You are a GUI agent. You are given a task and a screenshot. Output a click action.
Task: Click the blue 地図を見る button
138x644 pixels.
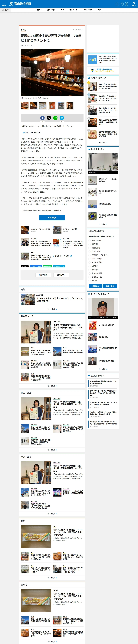click(52, 218)
